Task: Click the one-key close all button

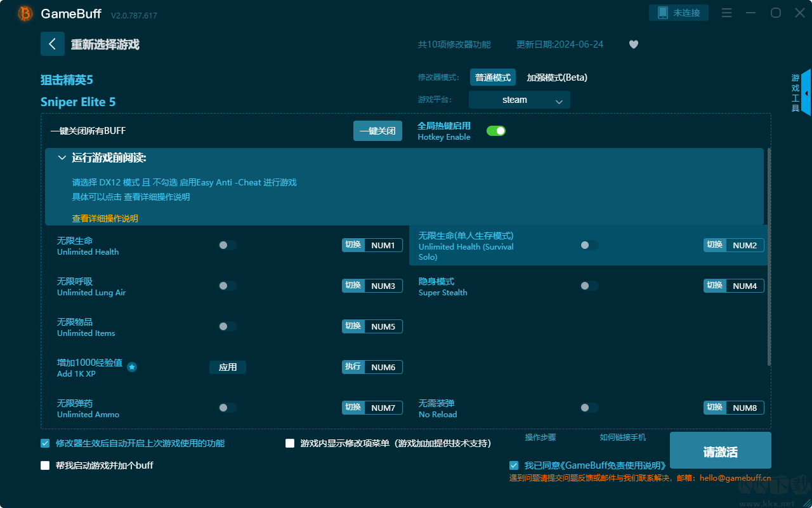Action: click(377, 131)
